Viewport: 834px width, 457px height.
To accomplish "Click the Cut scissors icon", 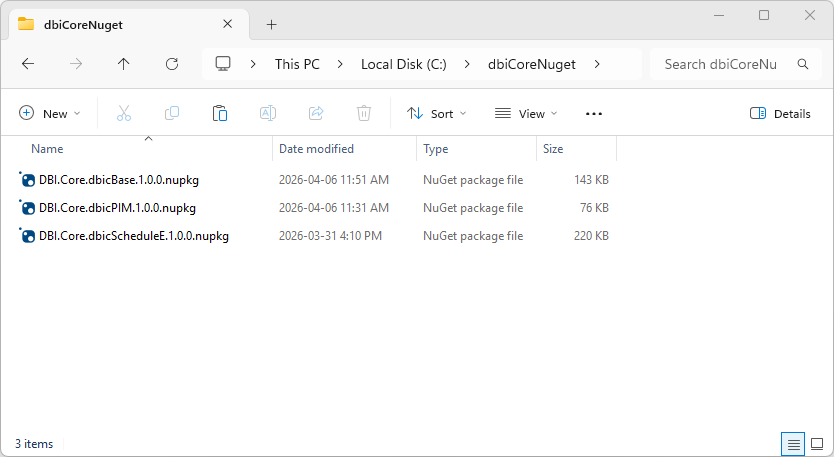I will click(123, 113).
